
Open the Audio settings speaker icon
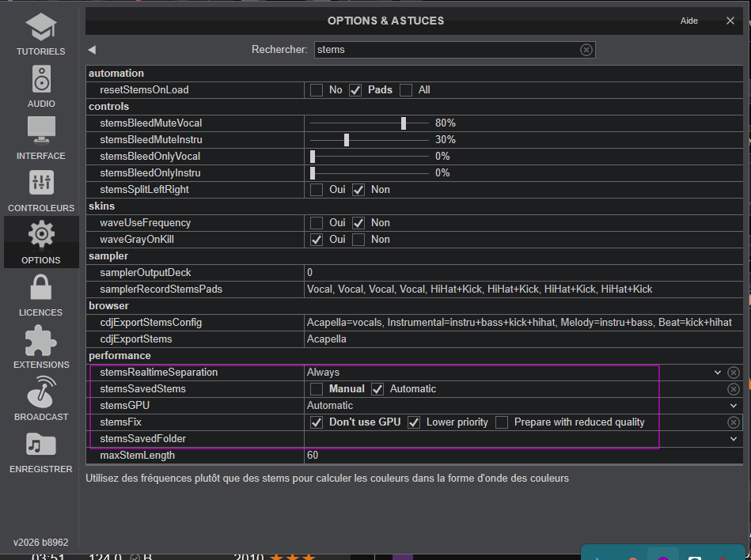pyautogui.click(x=40, y=80)
